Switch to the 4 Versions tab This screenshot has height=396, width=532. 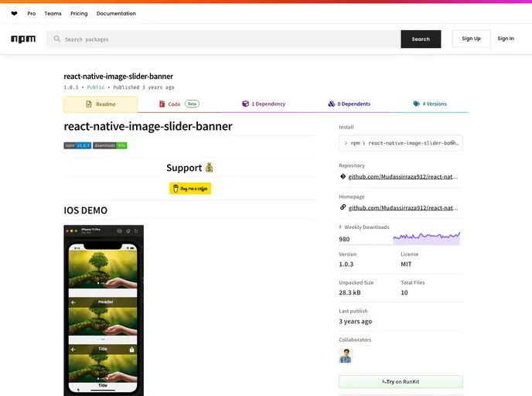point(429,104)
